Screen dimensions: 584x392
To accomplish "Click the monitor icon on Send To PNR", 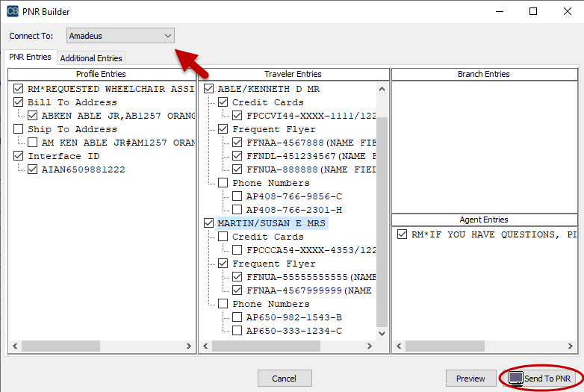I will [x=515, y=379].
